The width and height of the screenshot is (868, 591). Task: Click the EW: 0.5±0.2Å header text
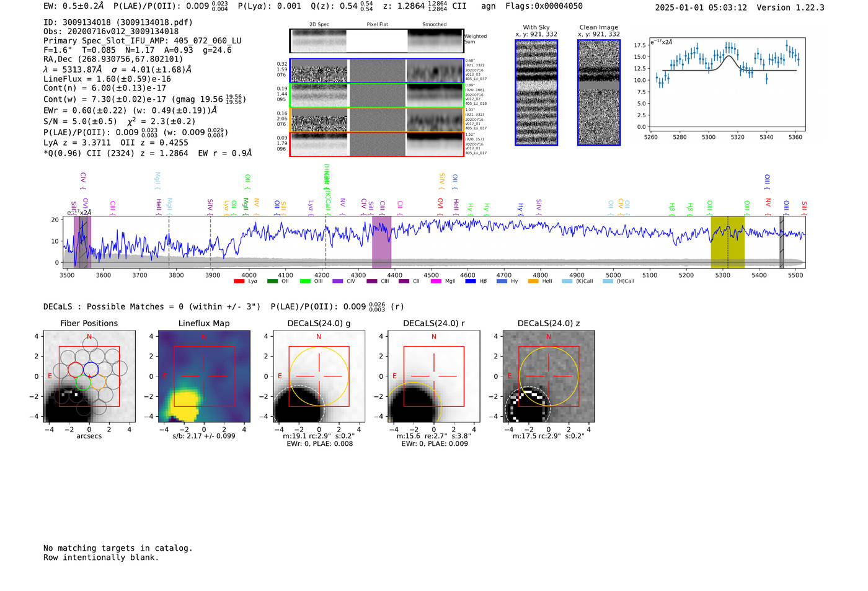click(73, 6)
